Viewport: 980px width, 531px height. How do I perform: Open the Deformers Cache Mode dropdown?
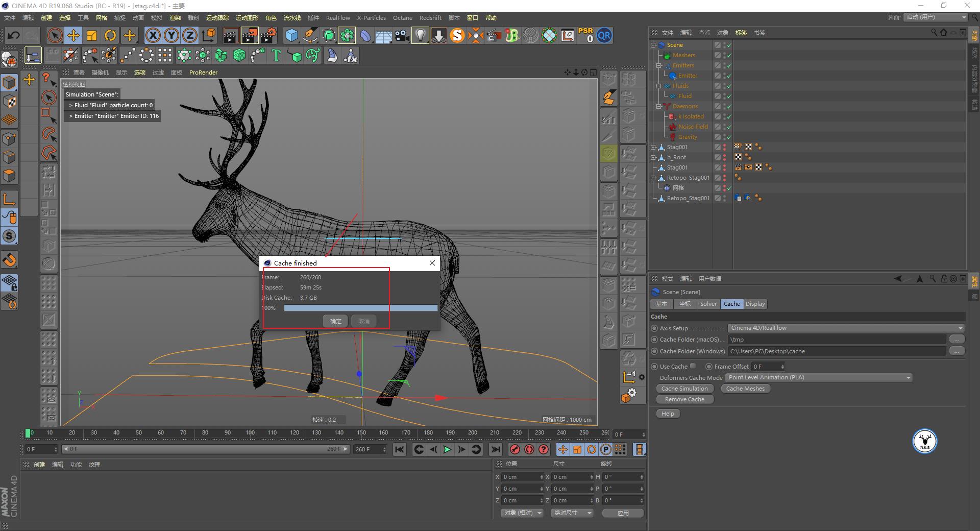point(819,378)
